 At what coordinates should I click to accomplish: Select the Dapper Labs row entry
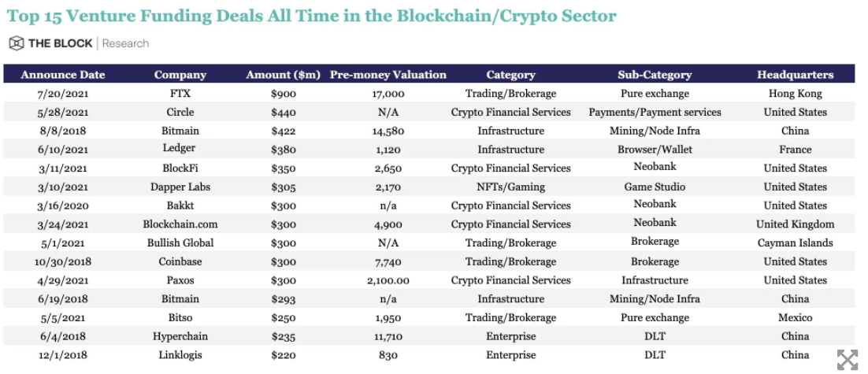(180, 187)
